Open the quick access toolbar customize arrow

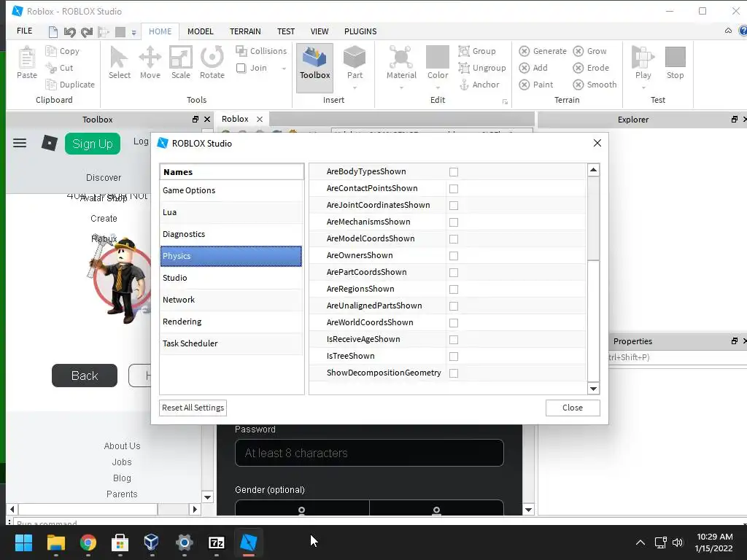click(x=134, y=32)
